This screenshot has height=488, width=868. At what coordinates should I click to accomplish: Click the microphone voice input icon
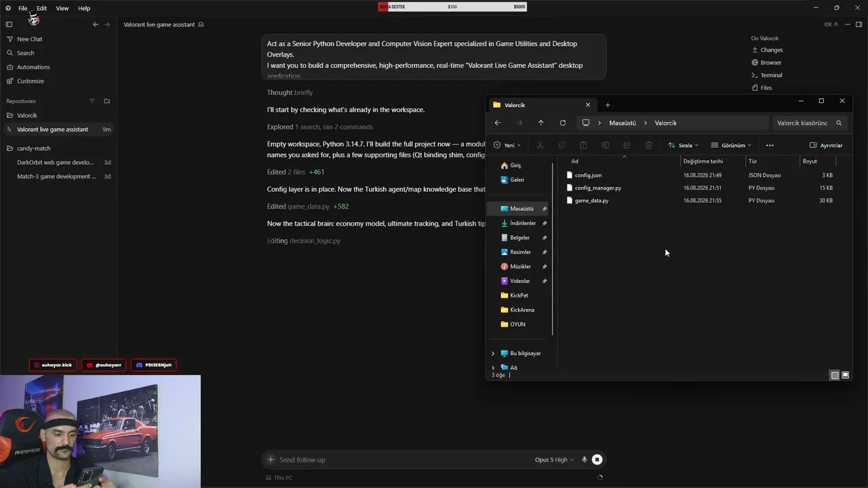point(585,460)
